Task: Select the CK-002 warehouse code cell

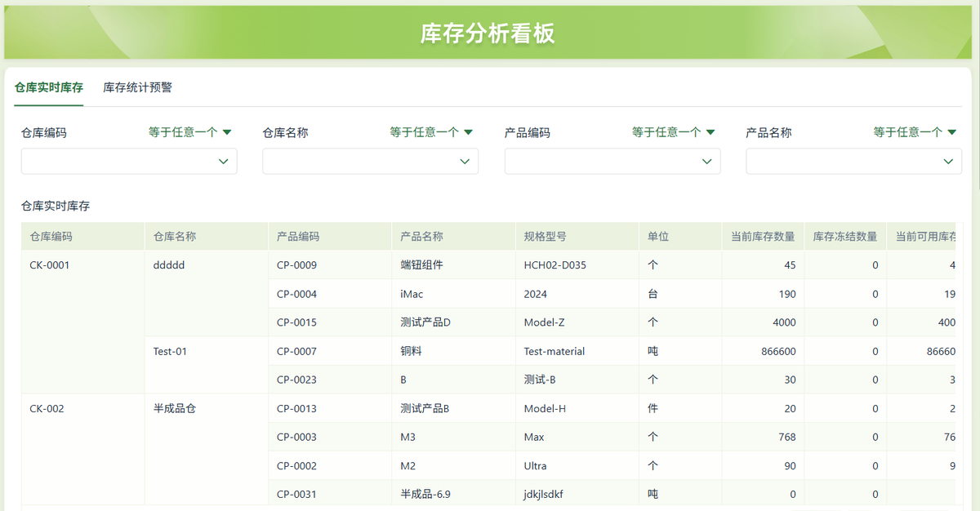Action: [x=47, y=408]
